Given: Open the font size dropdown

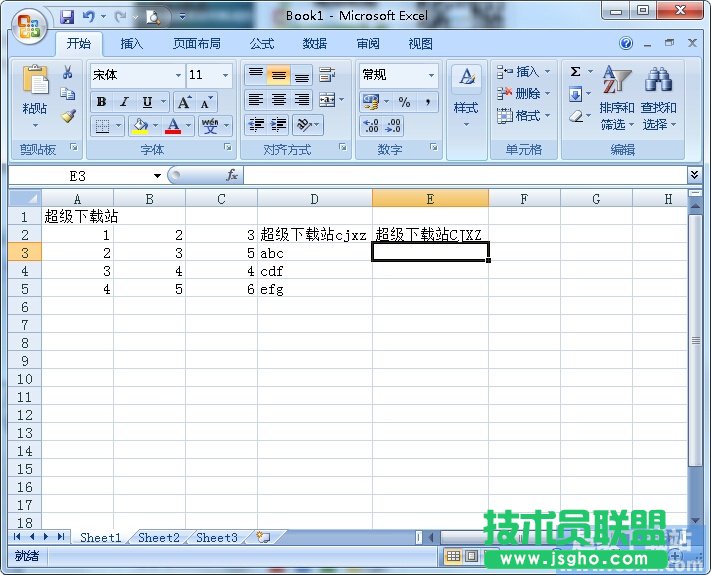Looking at the screenshot, I should 226,75.
